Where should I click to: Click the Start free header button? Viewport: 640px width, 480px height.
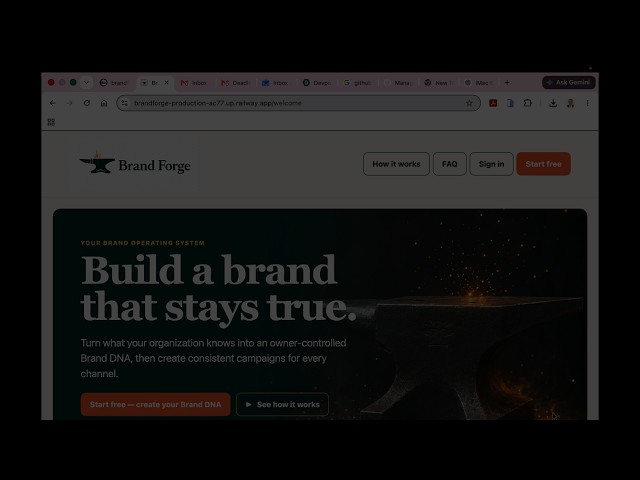[x=543, y=164]
